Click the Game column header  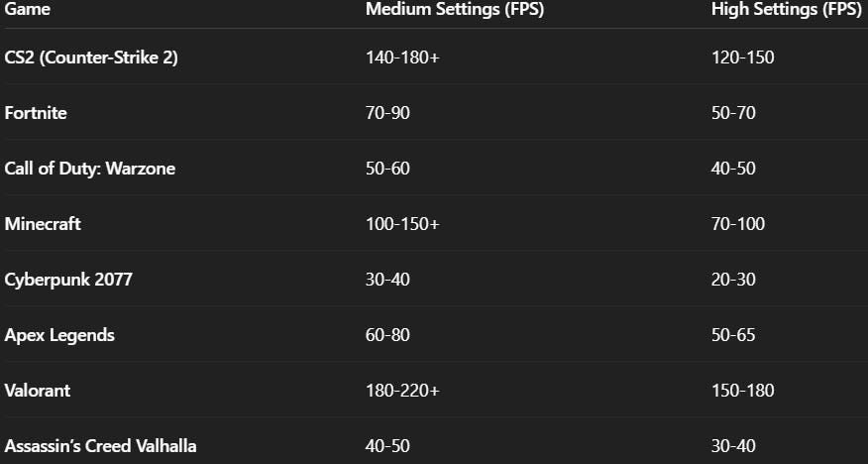(x=27, y=10)
